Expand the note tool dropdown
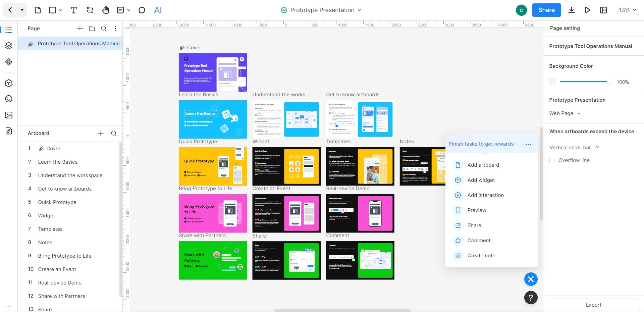Viewport: 644px width, 312px height. click(x=129, y=10)
